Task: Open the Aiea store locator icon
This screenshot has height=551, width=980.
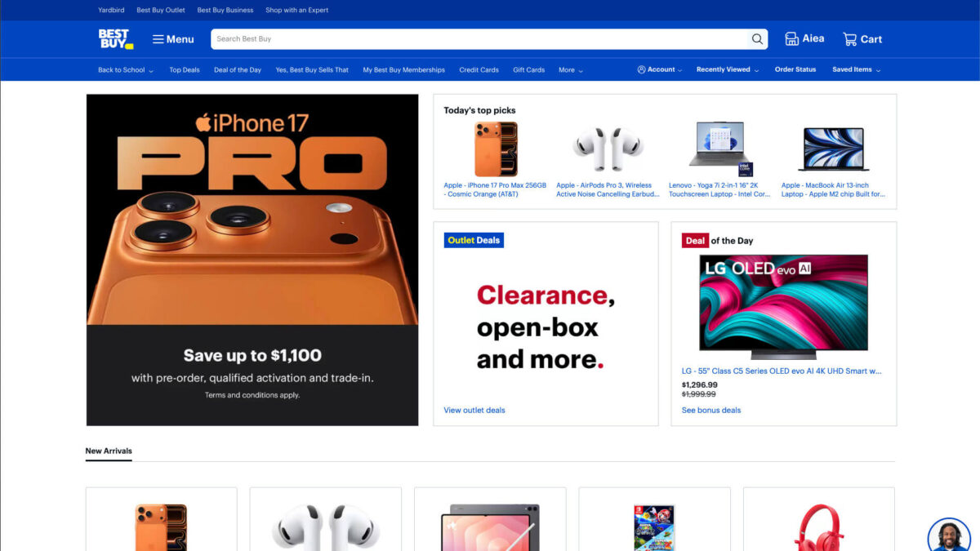Action: (791, 39)
